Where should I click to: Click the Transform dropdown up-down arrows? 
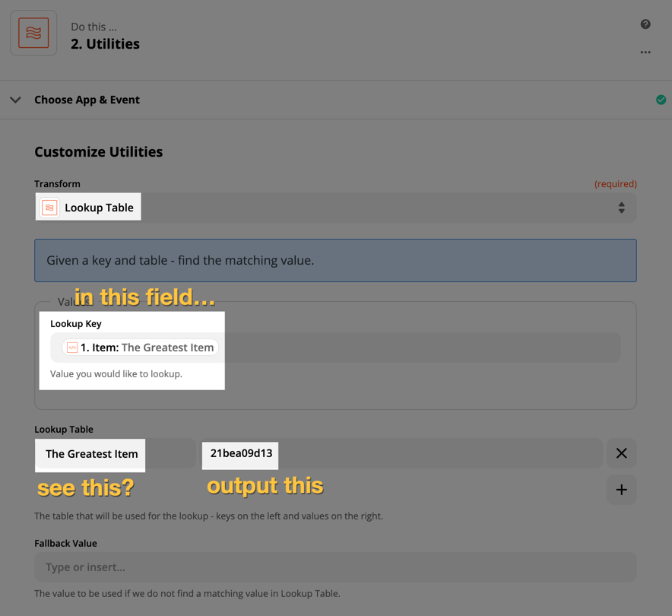[x=621, y=208]
